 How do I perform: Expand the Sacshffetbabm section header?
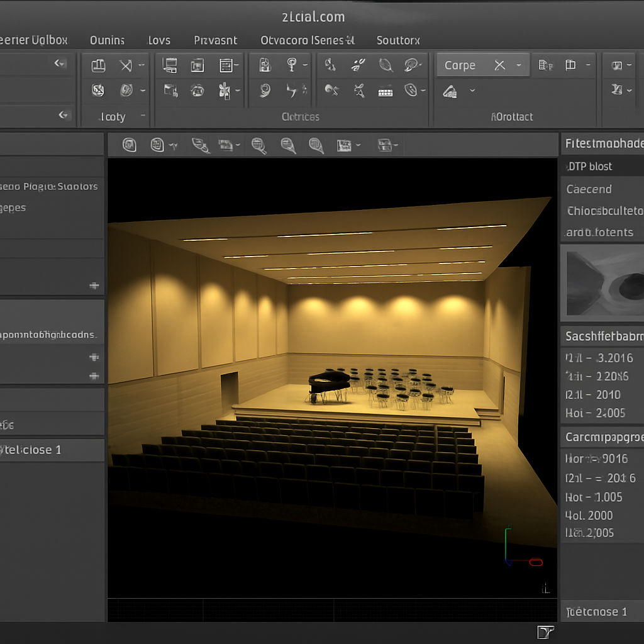(602, 336)
